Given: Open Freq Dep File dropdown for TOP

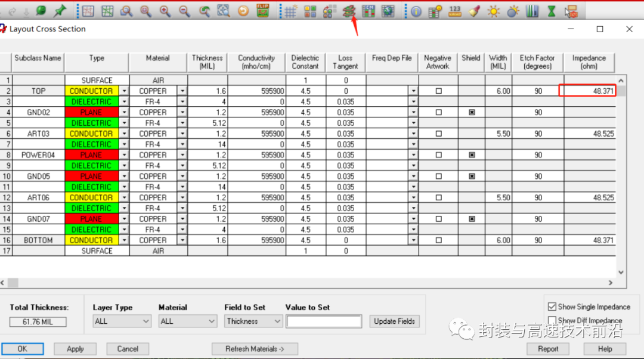Looking at the screenshot, I should point(413,91).
